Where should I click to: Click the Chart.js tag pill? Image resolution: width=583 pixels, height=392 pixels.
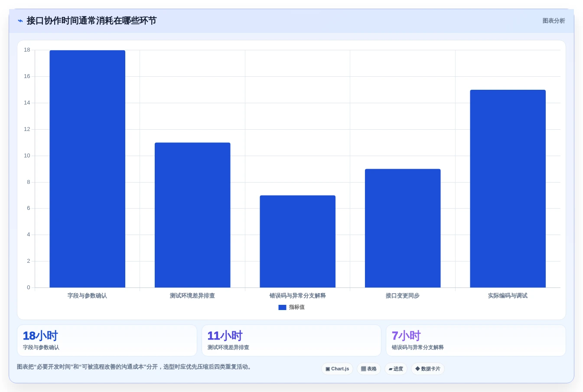point(337,369)
